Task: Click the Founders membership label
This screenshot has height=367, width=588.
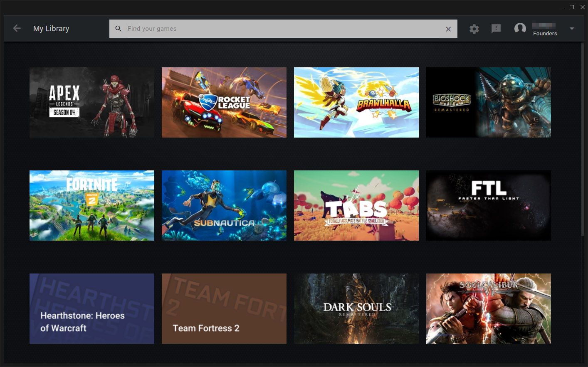Action: coord(545,34)
